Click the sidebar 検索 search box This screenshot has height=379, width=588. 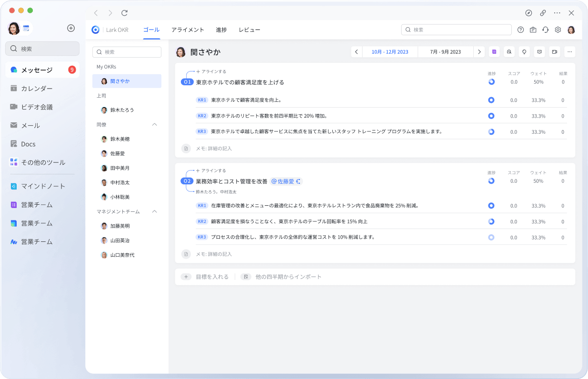pos(42,49)
